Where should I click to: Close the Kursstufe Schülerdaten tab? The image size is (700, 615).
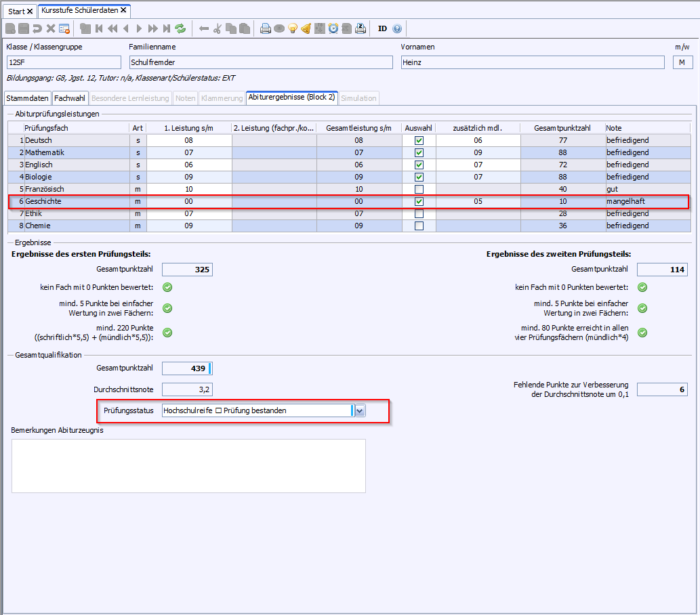[x=123, y=11]
